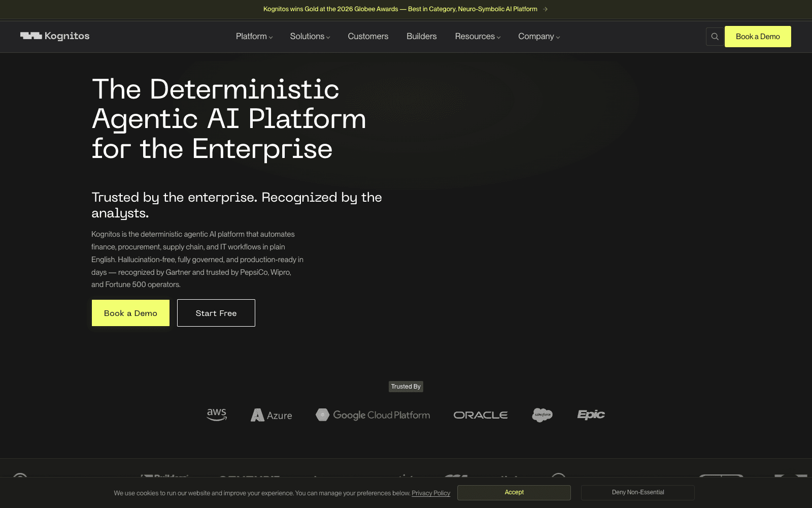Open the Privacy Policy link

click(431, 493)
